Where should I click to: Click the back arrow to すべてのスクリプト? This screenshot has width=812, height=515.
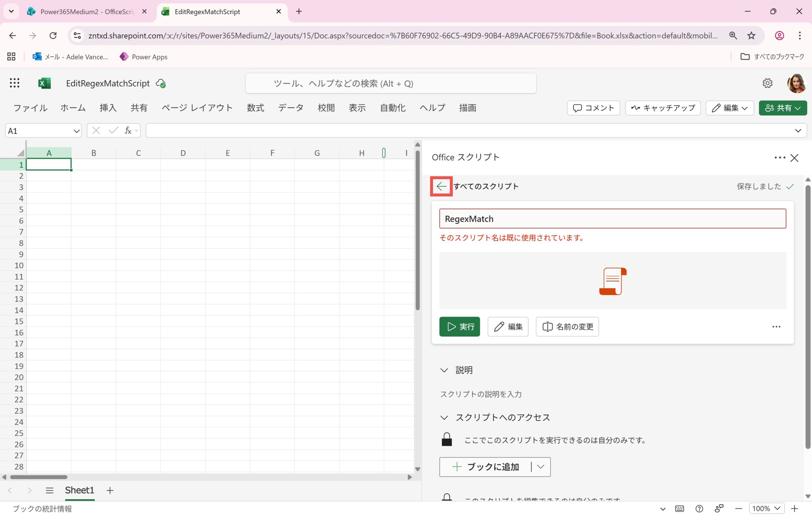[x=441, y=186]
